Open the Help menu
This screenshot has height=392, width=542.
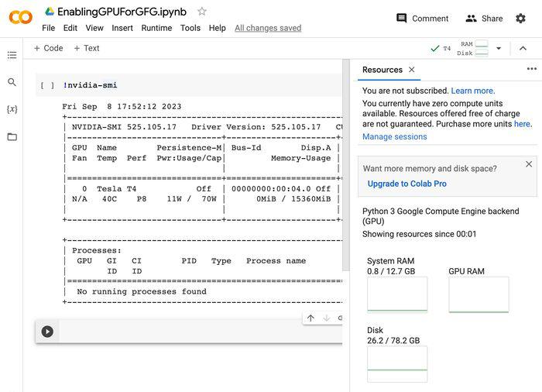pos(217,28)
